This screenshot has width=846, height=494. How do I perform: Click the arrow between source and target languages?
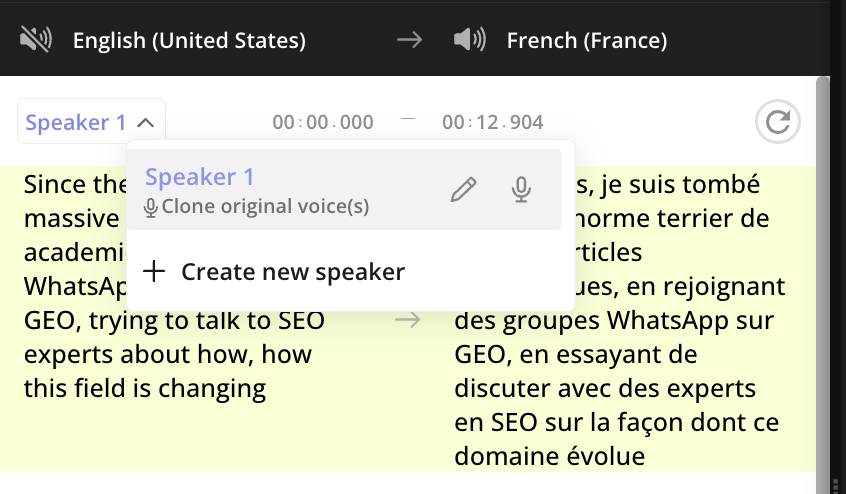point(409,40)
